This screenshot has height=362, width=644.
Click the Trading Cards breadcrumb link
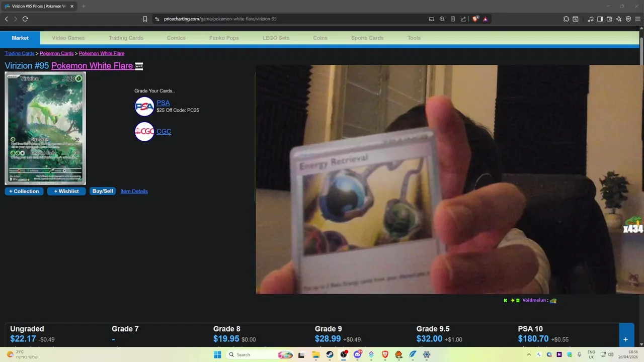20,53
